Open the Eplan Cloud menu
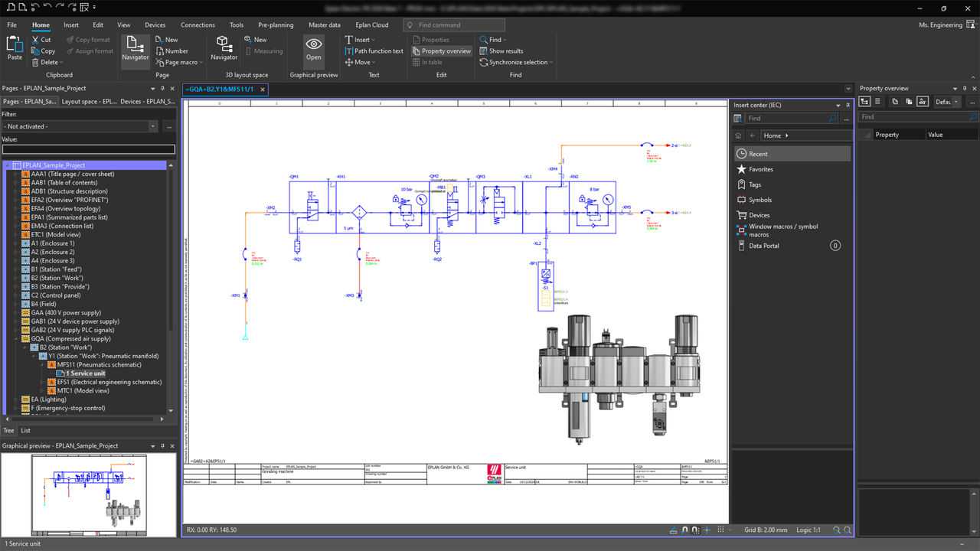The width and height of the screenshot is (980, 551). pos(372,24)
